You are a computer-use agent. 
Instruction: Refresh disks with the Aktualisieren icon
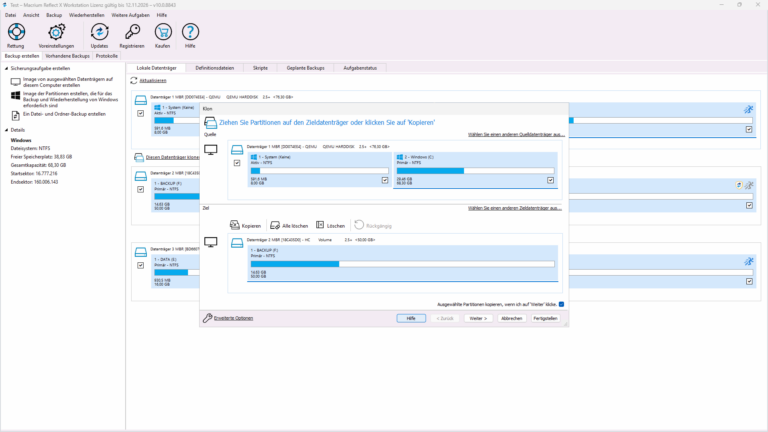[134, 80]
